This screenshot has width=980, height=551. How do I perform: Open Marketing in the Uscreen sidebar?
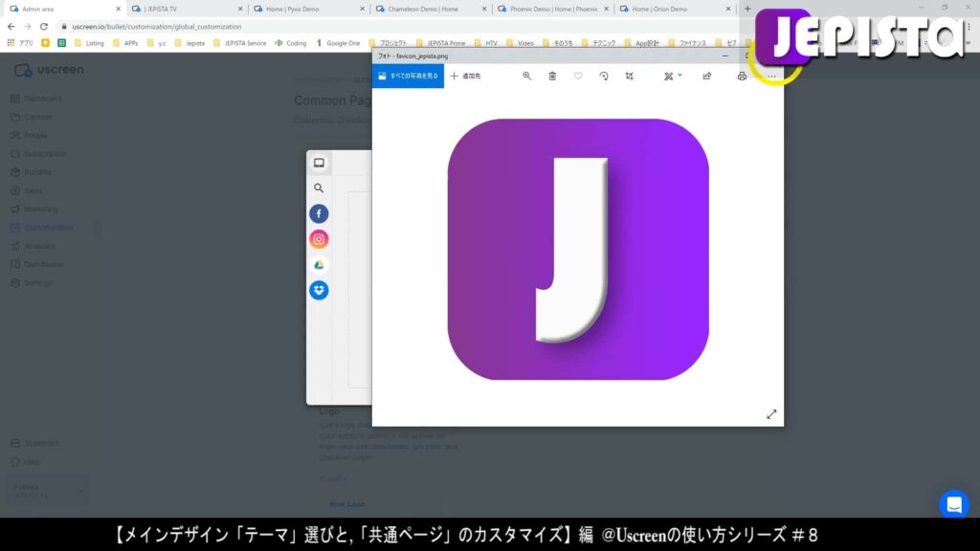coord(34,209)
